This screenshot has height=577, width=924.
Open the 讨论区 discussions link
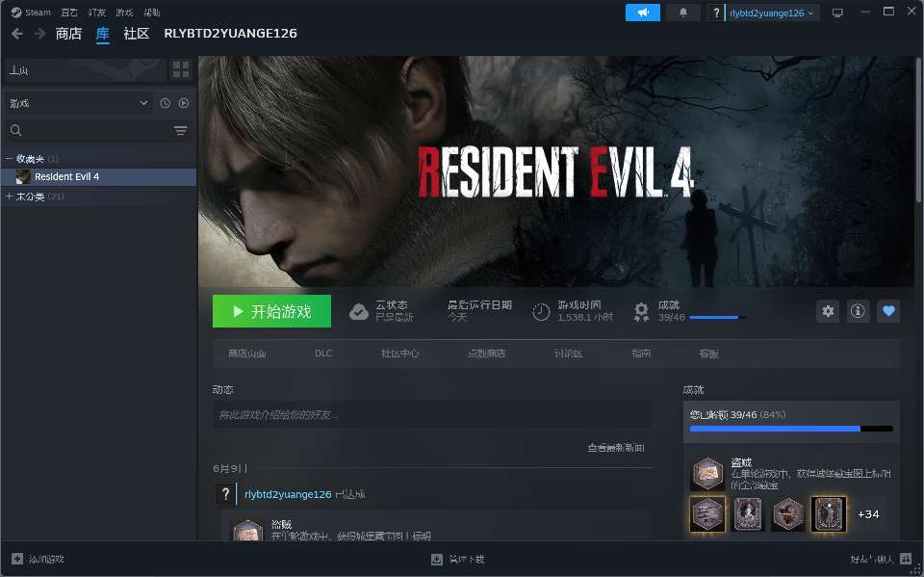(569, 354)
